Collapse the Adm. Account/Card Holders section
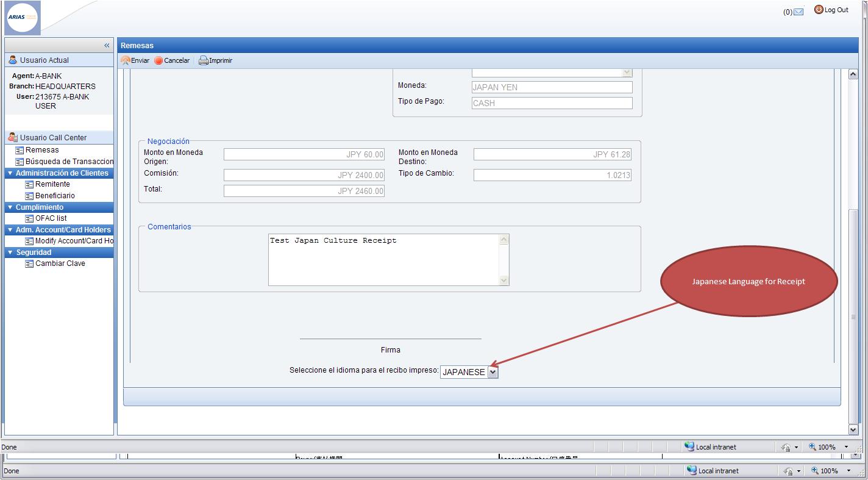The height and width of the screenshot is (480, 868). click(10, 230)
